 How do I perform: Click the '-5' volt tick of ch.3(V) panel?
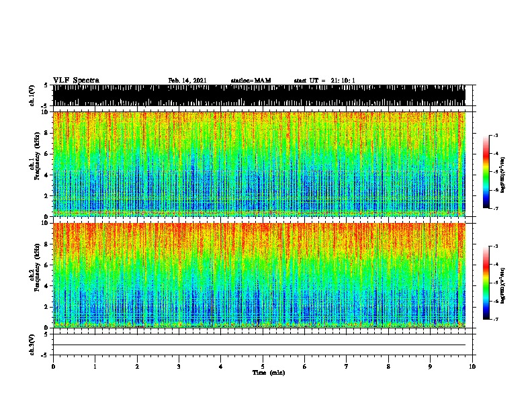[45, 355]
